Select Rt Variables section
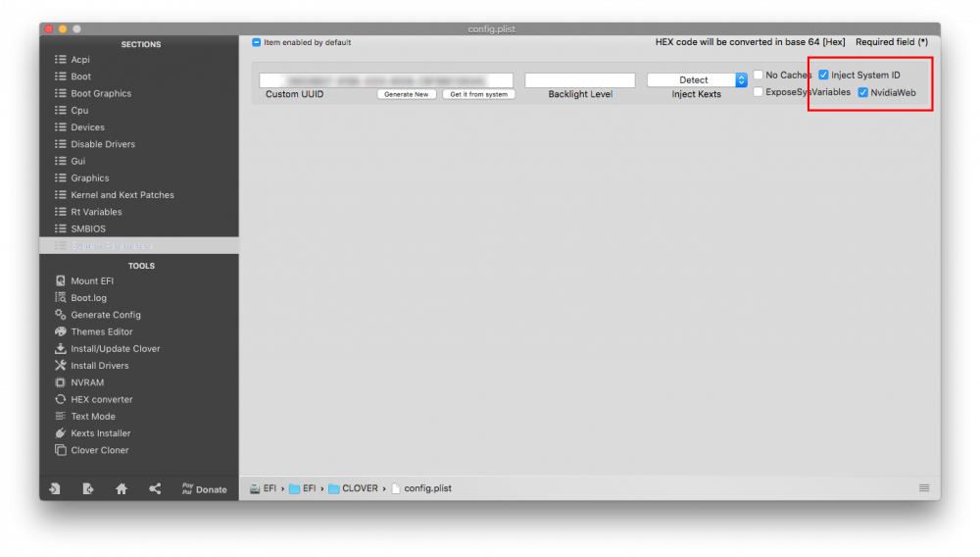The height and width of the screenshot is (557, 980). tap(96, 212)
